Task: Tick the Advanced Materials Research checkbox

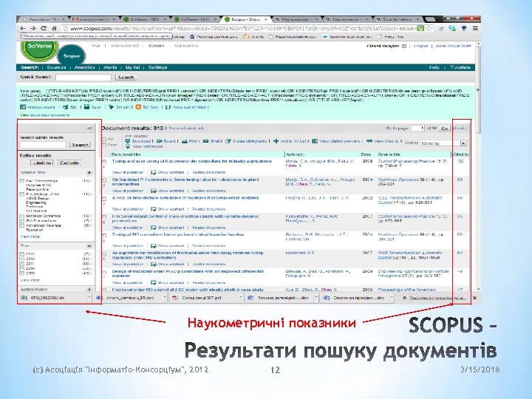Action: point(22,225)
